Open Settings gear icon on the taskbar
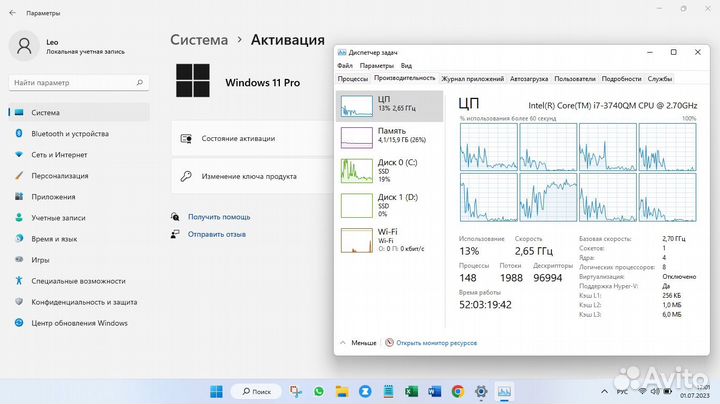The height and width of the screenshot is (404, 720). [x=481, y=392]
